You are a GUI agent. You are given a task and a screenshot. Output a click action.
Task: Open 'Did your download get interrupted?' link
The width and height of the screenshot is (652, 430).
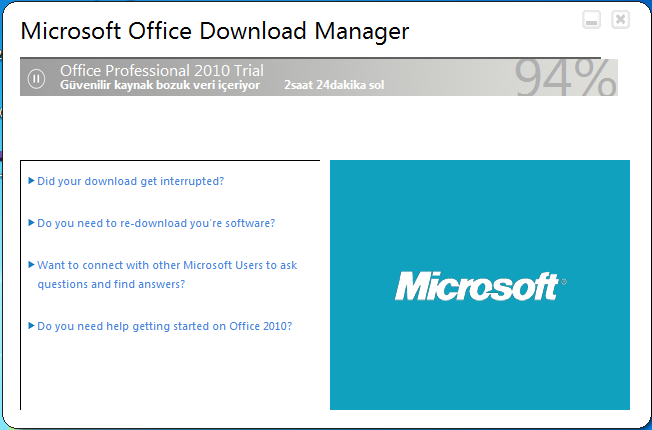pos(130,181)
